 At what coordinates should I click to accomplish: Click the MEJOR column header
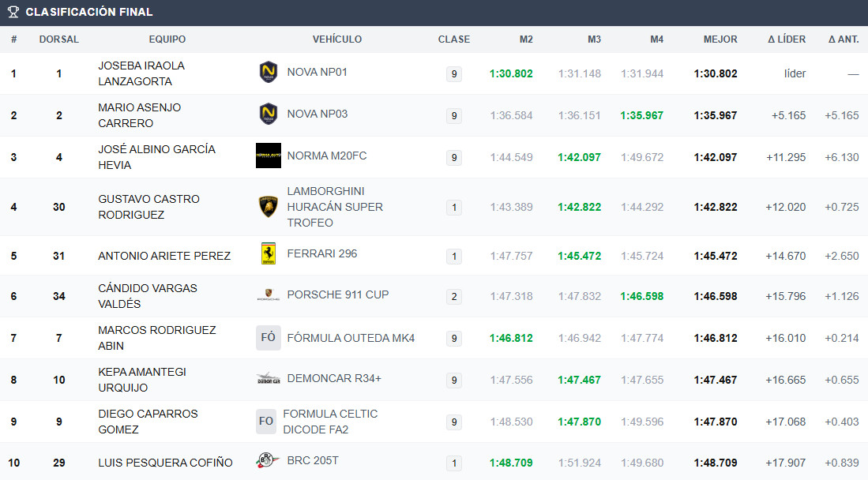[720, 39]
